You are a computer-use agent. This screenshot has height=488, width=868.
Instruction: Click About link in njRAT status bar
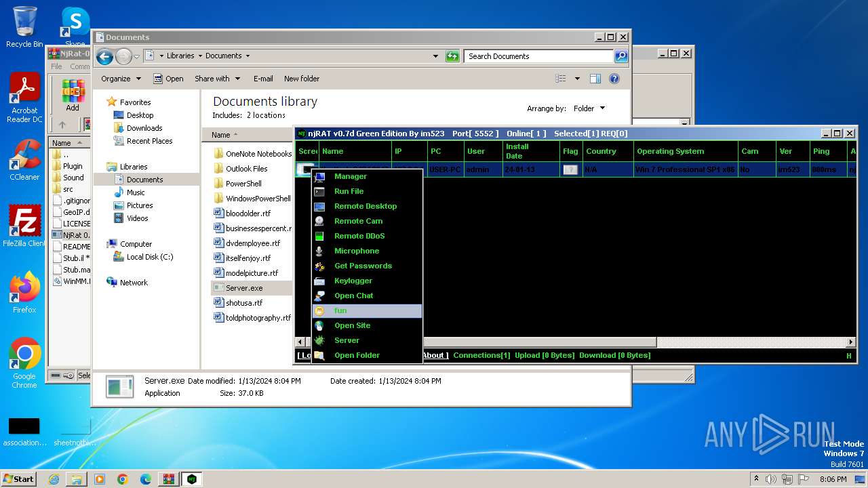[435, 355]
